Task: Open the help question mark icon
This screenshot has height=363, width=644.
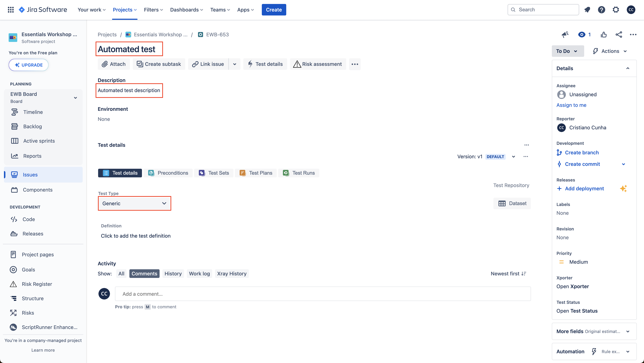Action: click(601, 10)
